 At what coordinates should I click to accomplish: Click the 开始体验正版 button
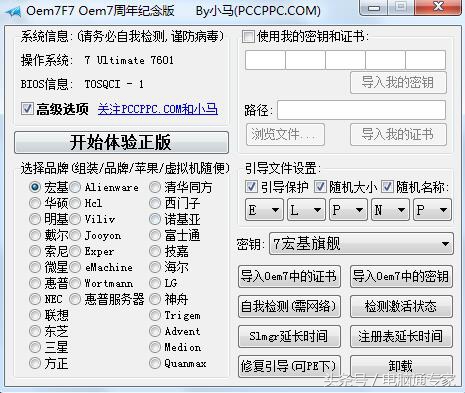[x=121, y=142]
